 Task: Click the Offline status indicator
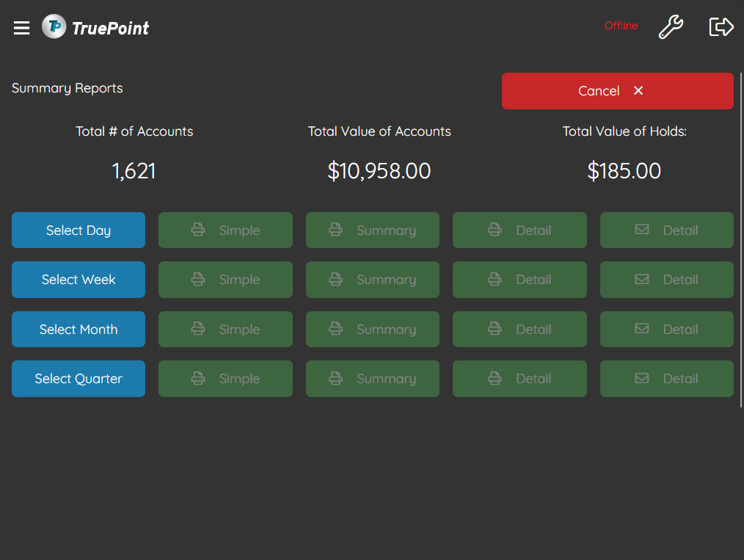point(621,26)
